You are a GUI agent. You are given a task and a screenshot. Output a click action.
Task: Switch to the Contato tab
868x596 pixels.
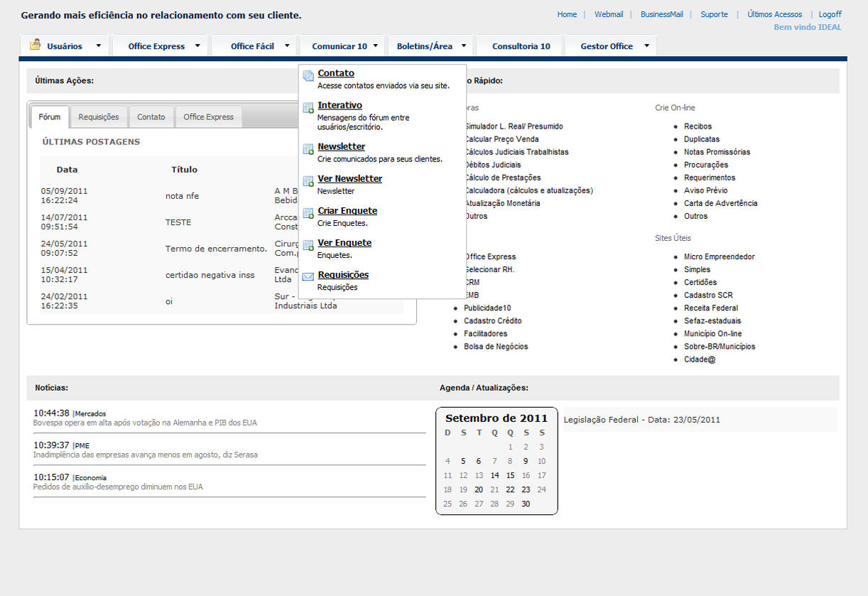point(151,117)
